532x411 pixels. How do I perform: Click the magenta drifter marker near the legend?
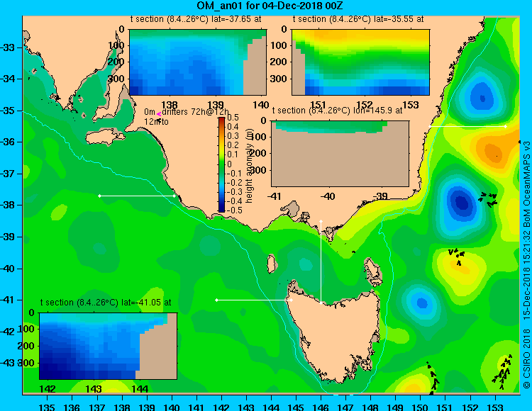[158, 115]
